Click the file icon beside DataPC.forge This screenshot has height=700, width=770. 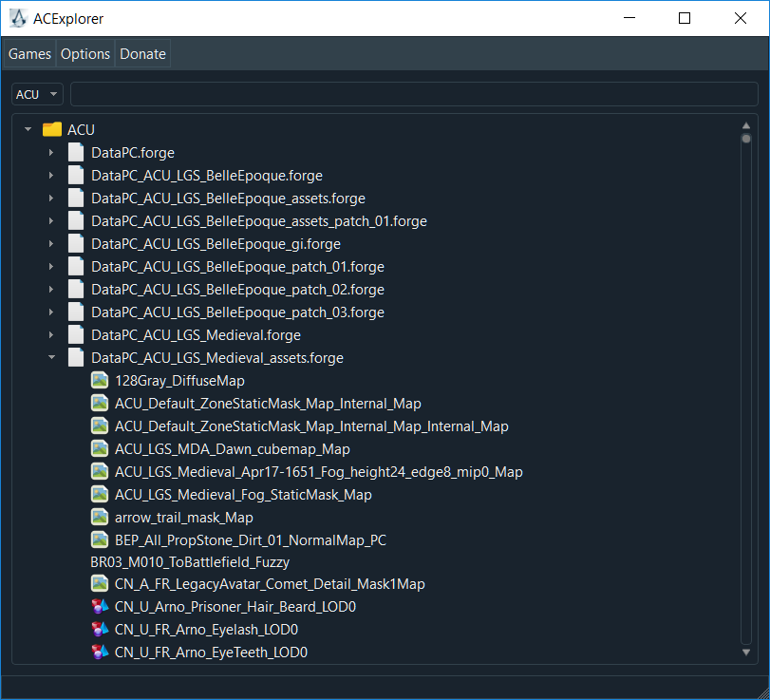click(x=76, y=152)
